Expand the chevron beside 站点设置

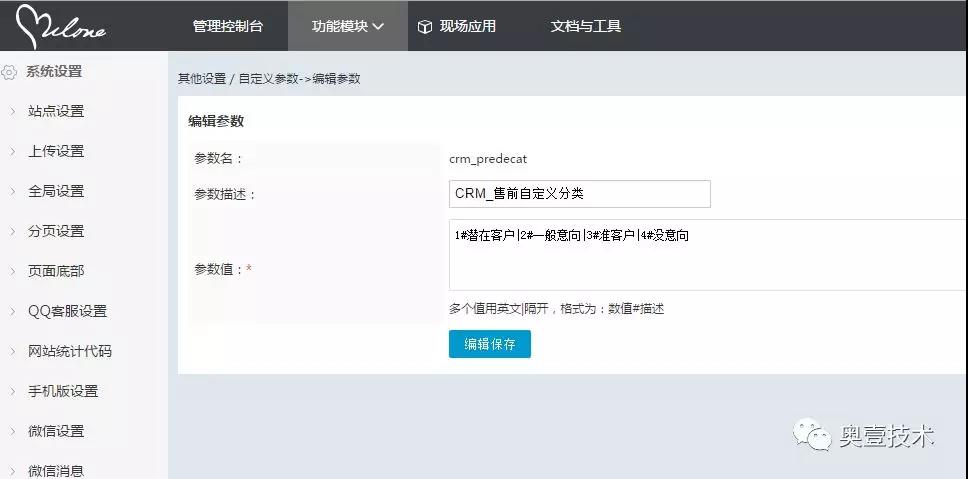click(12, 112)
